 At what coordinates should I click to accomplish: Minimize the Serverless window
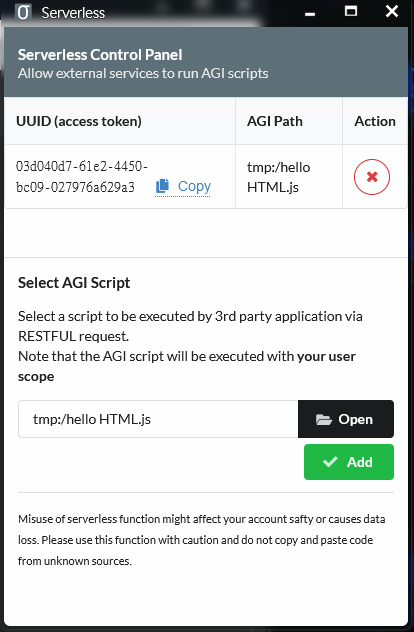(x=310, y=12)
